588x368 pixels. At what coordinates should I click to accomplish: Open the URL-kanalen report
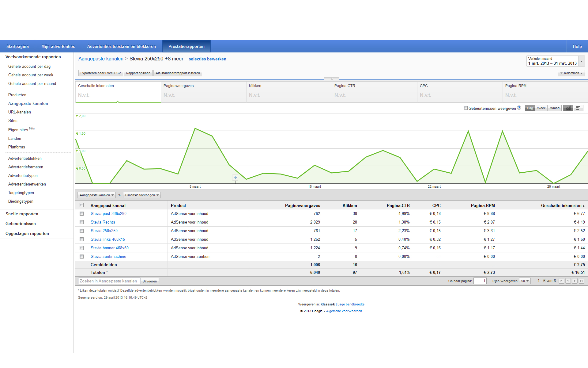pos(20,112)
